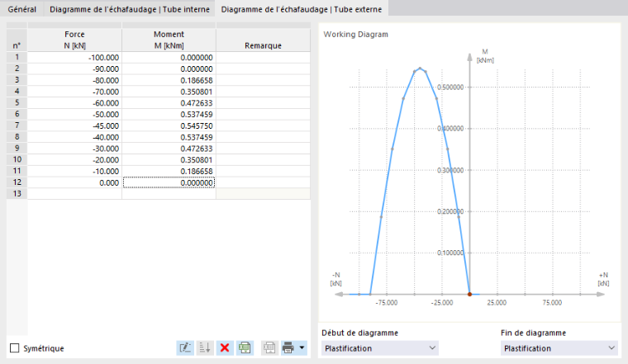Click moment cell 0.186658 in row 11

click(169, 171)
